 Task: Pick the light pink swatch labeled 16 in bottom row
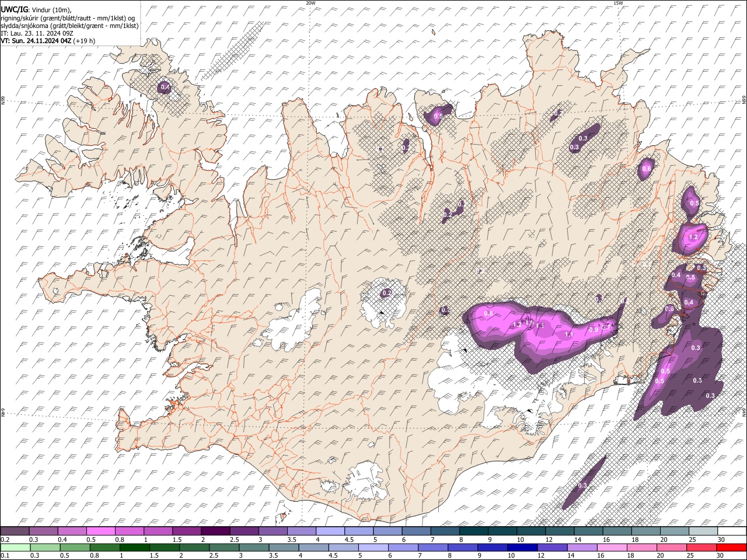(x=612, y=547)
